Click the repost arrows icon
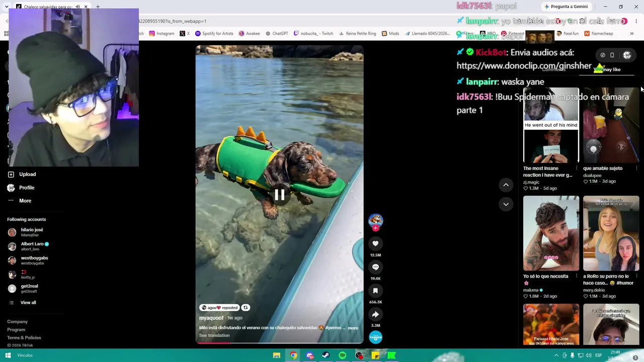 246,308
